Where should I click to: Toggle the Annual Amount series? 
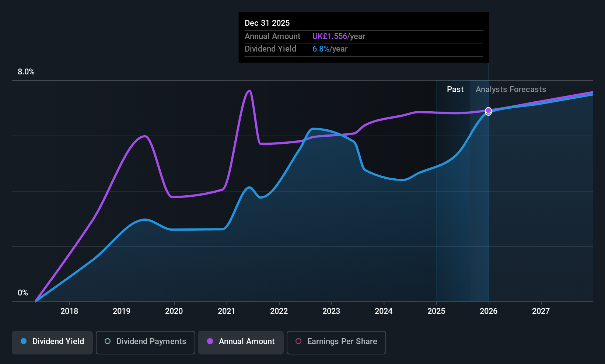241,343
